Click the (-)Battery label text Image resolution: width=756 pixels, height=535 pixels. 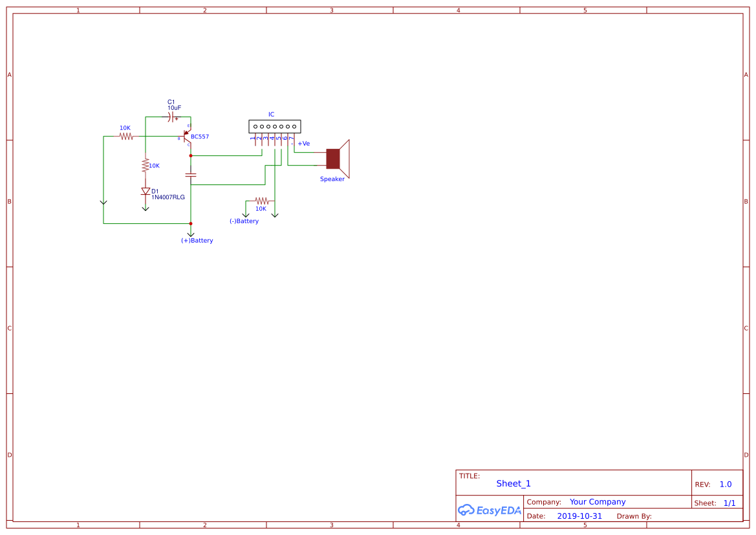244,221
